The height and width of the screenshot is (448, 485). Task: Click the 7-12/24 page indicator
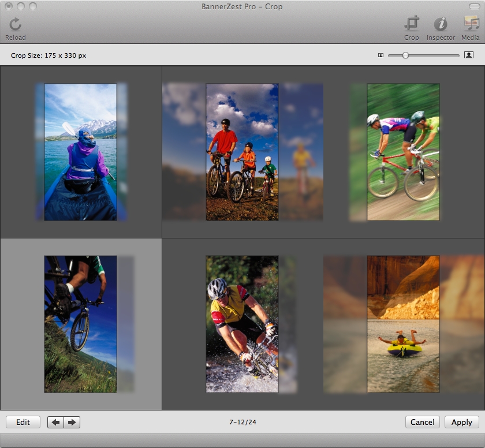click(242, 422)
